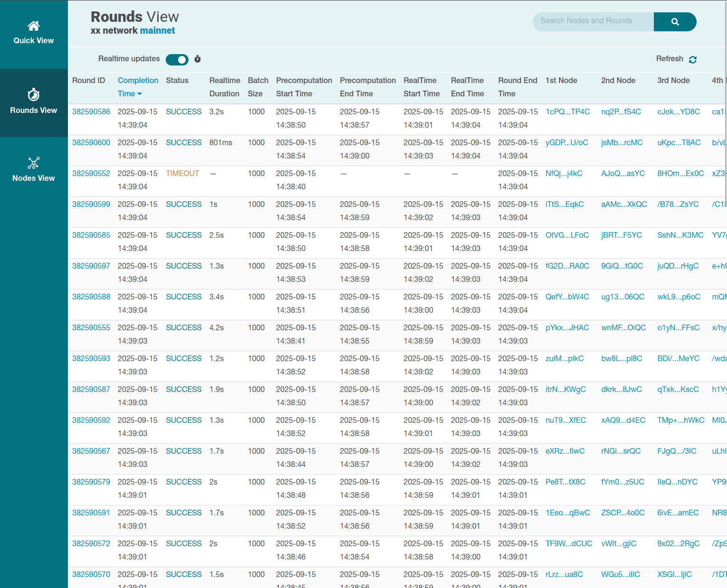Viewport: 727px width, 588px height.
Task: Click the Search Nodes and Rounds field
Action: click(x=593, y=21)
